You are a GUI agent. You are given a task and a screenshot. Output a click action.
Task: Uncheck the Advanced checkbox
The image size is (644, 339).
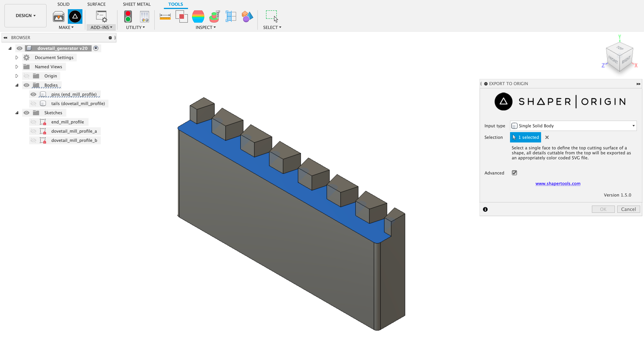click(514, 173)
